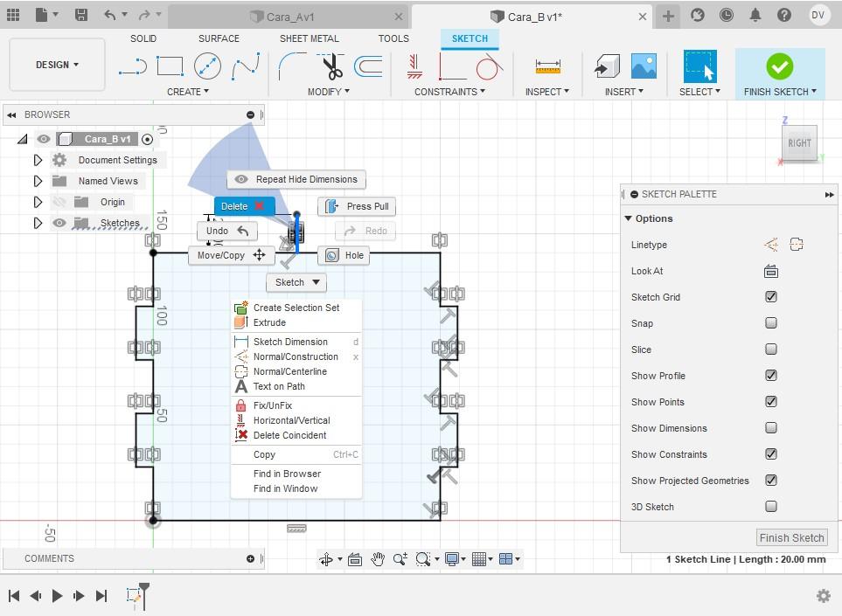The height and width of the screenshot is (616, 842).
Task: Uncheck the Show Points checkbox
Action: (771, 402)
